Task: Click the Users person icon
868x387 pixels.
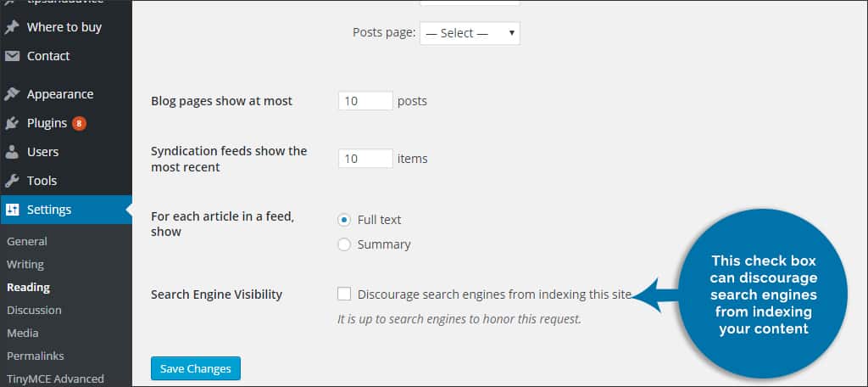Action: click(12, 152)
